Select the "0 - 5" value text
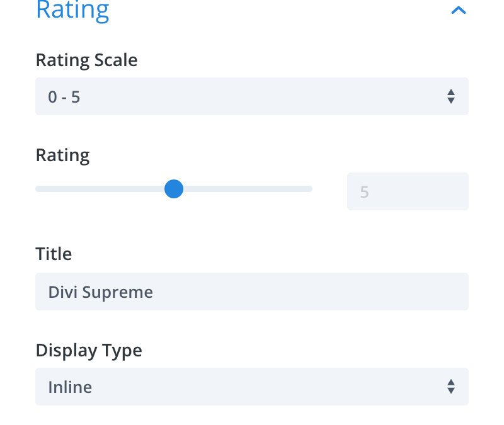 point(64,97)
